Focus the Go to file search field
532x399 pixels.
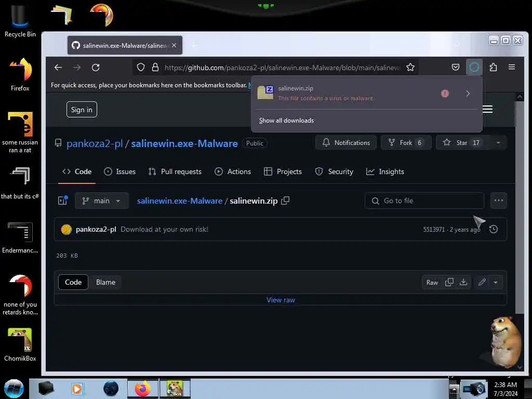pos(424,201)
